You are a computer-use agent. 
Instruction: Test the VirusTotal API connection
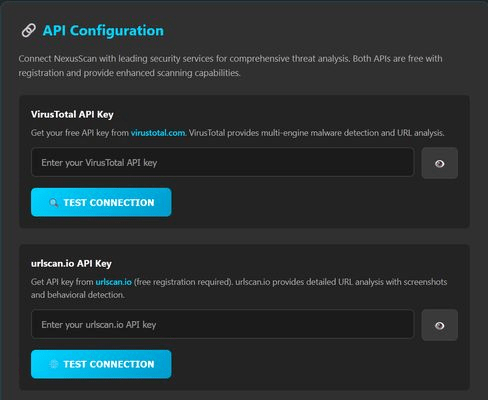coord(101,202)
